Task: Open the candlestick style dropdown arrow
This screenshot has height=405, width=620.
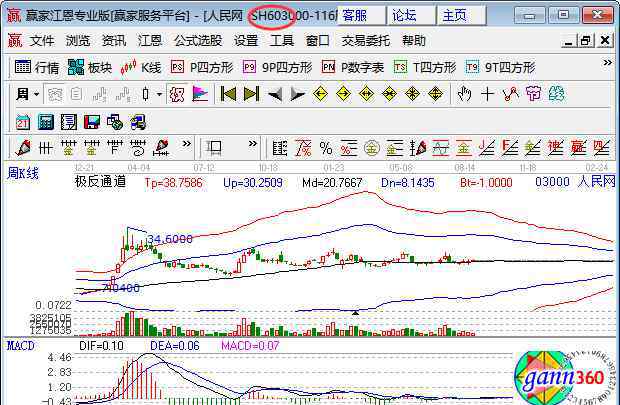Action: tap(159, 94)
